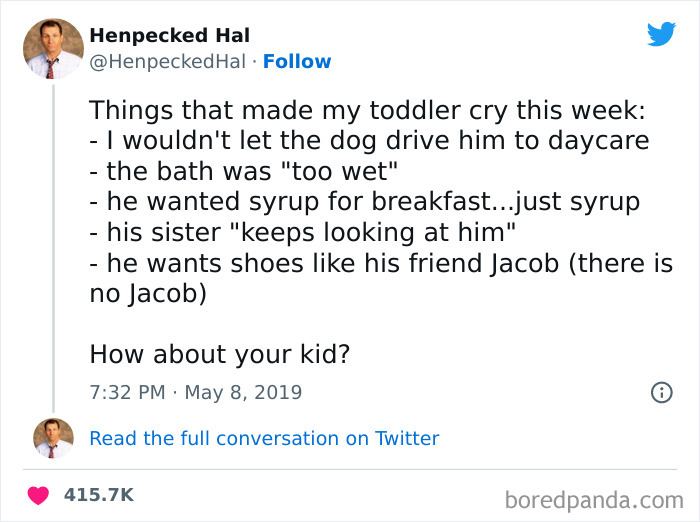The width and height of the screenshot is (700, 522).
Task: Like the tweet with the heart icon
Action: [x=40, y=495]
